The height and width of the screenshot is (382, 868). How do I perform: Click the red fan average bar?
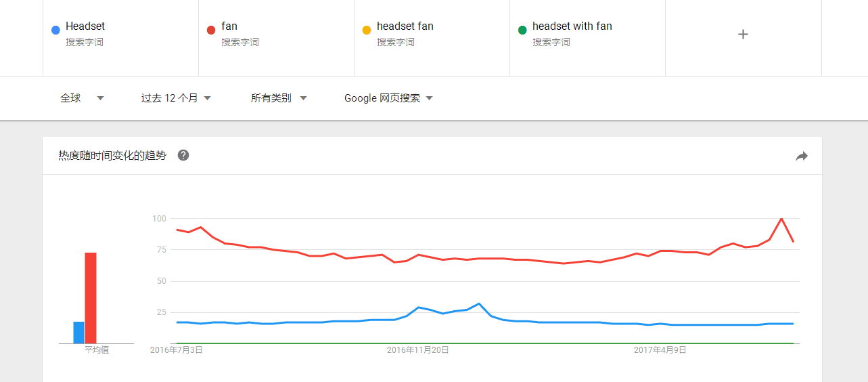[91, 298]
